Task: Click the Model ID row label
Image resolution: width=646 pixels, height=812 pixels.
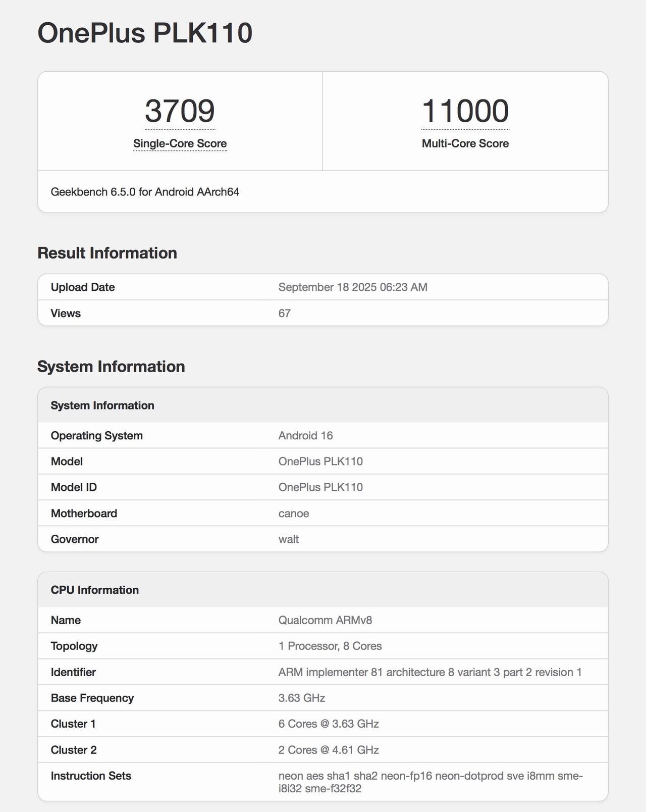Action: tap(74, 487)
